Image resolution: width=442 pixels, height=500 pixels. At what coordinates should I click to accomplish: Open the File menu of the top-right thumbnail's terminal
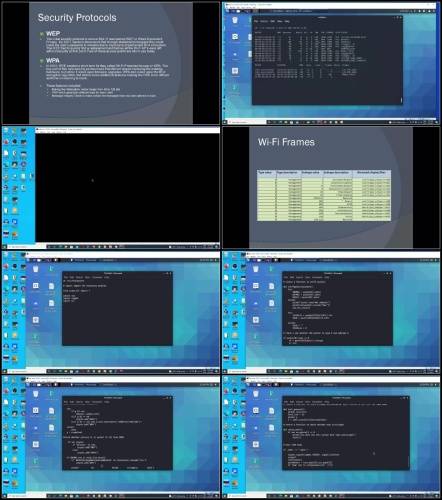256,21
